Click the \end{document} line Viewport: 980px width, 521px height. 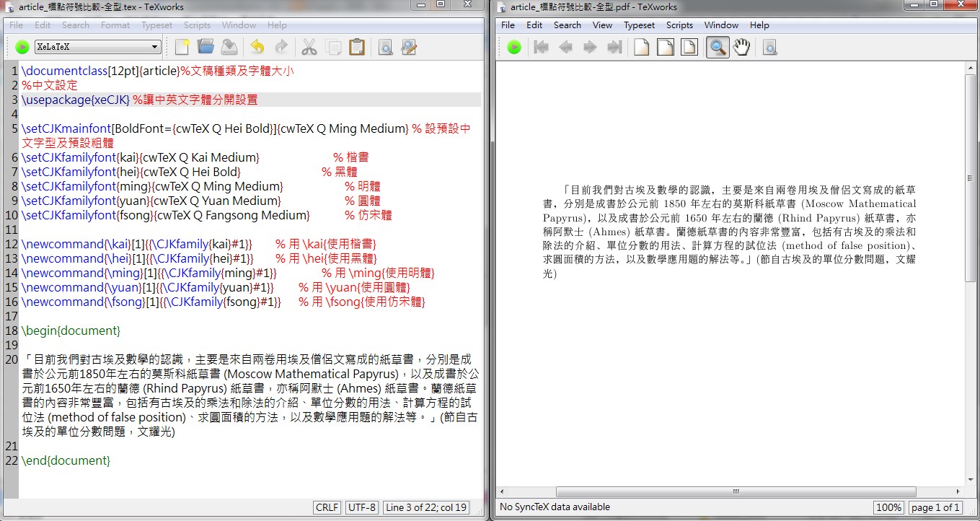point(66,460)
